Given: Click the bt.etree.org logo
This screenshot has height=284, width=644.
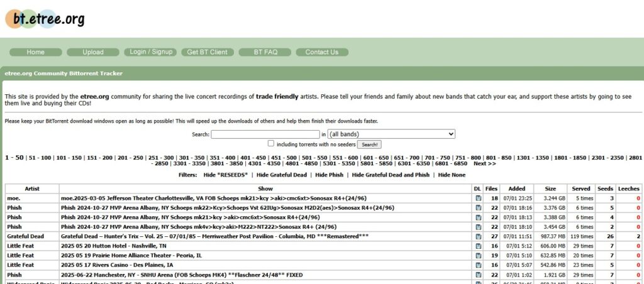Looking at the screenshot, I should coord(45,19).
